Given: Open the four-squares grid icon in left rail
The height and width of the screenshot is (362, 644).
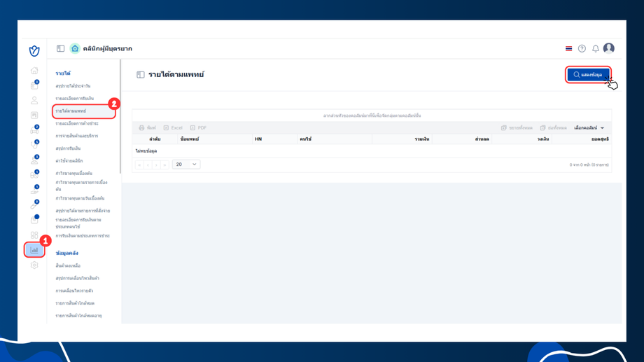Looking at the screenshot, I should (x=34, y=235).
